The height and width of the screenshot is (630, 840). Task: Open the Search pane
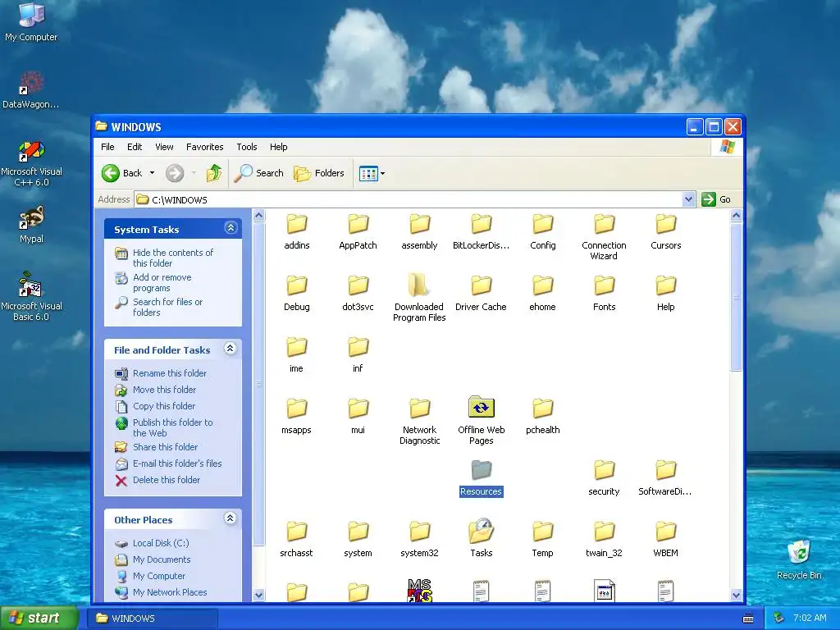click(x=259, y=173)
